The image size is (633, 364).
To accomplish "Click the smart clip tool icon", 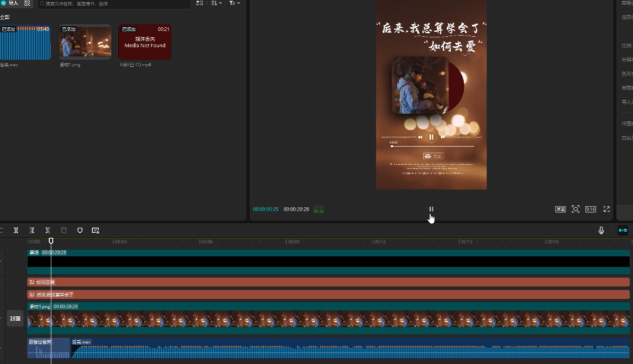I will pyautogui.click(x=96, y=230).
